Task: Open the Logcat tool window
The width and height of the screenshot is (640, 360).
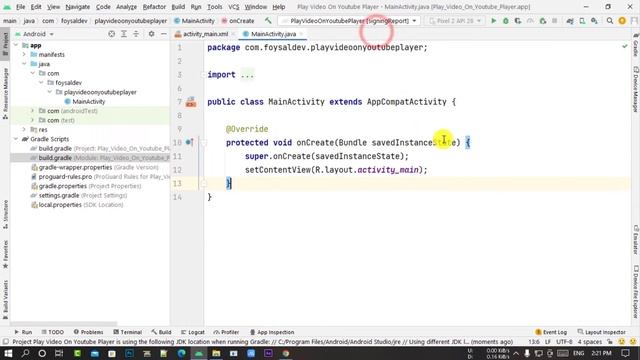Action: [192, 332]
